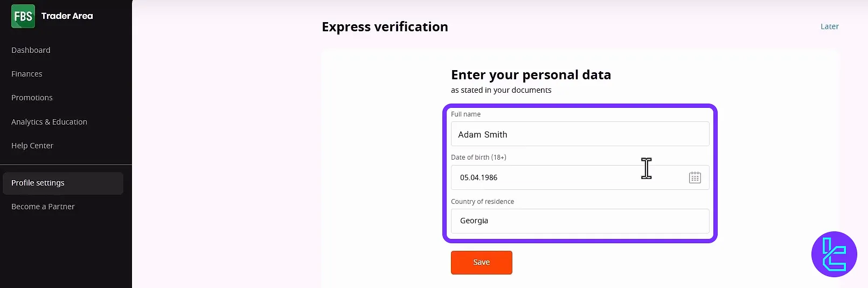Click the Express verification heading
This screenshot has height=288, width=868.
(385, 27)
